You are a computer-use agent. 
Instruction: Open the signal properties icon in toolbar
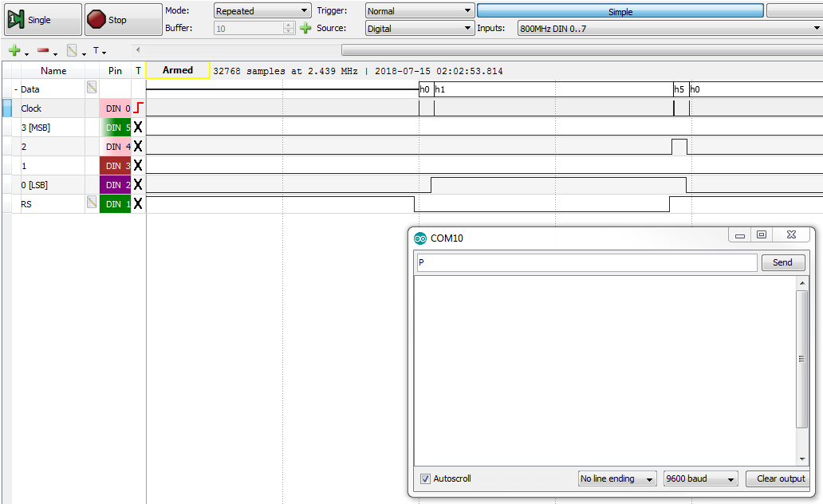point(72,50)
